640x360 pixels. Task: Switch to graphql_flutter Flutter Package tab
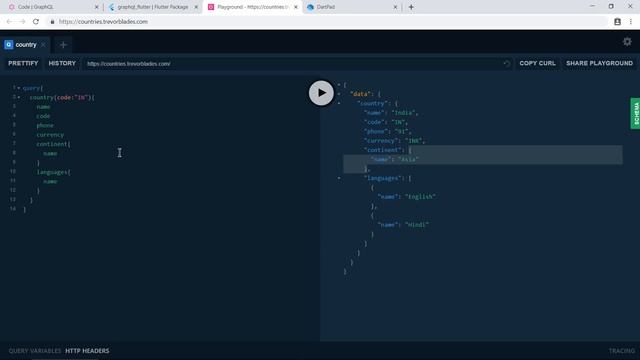pos(153,7)
